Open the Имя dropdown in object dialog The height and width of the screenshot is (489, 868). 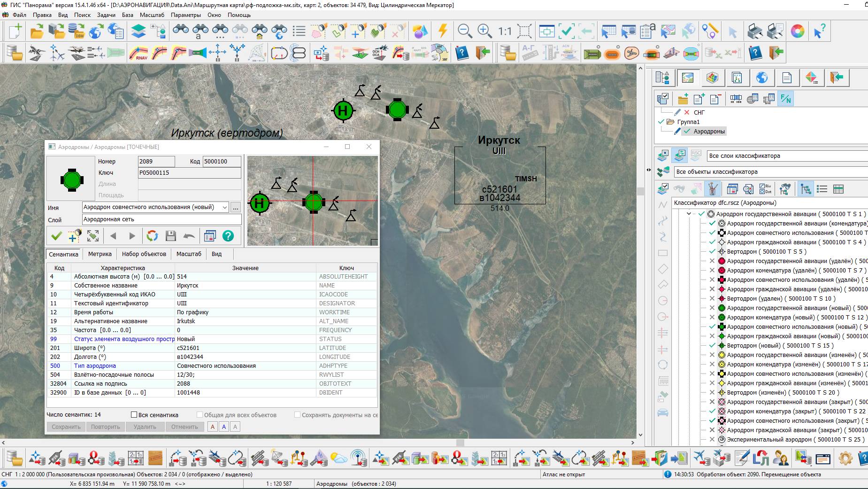click(x=225, y=207)
